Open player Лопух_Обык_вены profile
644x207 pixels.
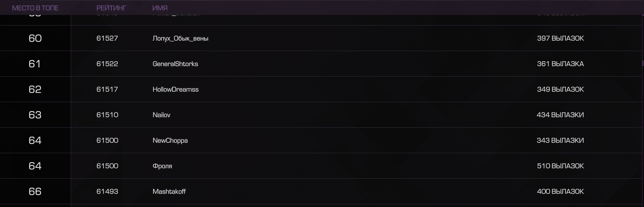click(180, 38)
